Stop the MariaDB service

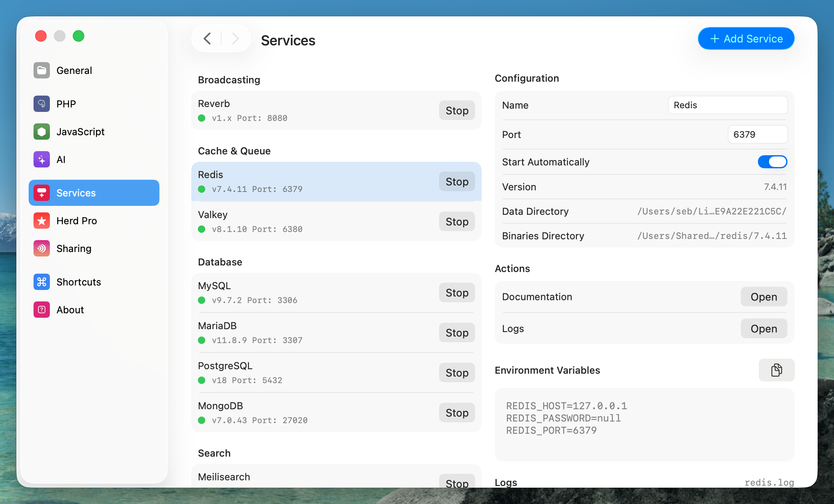pyautogui.click(x=457, y=332)
